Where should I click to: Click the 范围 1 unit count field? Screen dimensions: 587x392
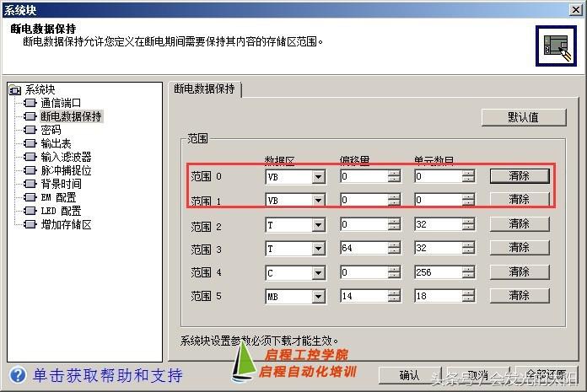[x=438, y=200]
